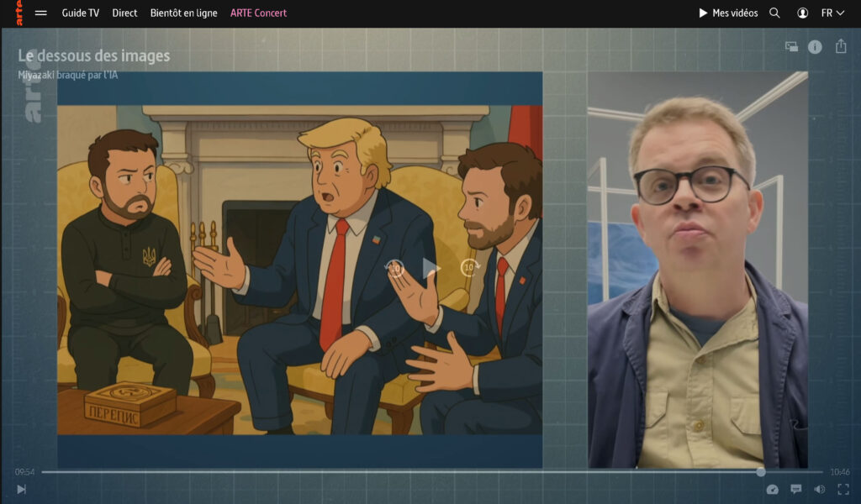Go to the Direct live section
This screenshot has height=504, width=861.
(x=124, y=13)
